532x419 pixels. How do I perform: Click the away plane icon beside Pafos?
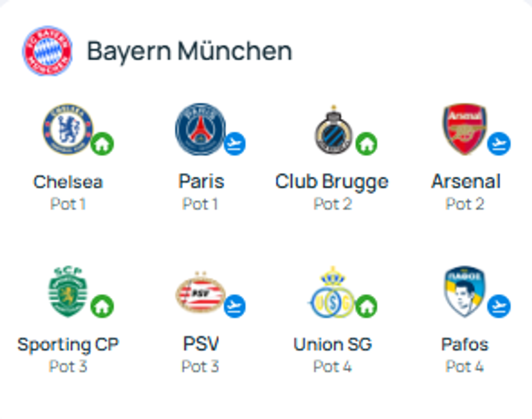pyautogui.click(x=498, y=307)
